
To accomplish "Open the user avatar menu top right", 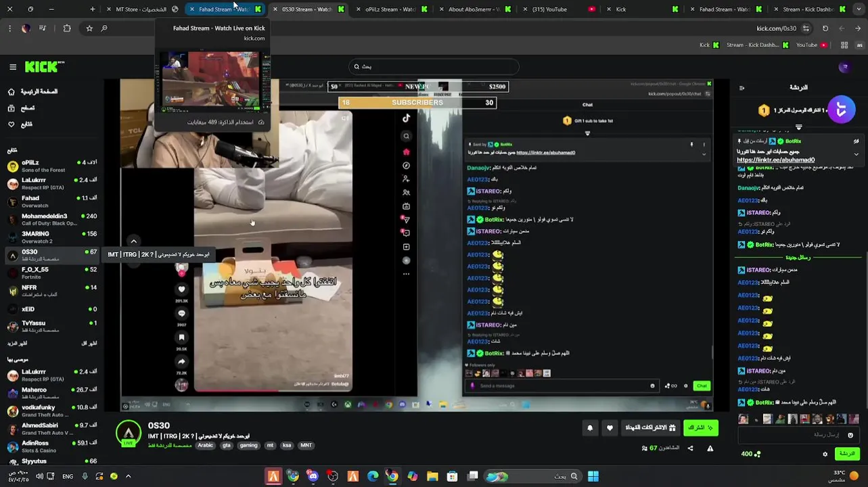I will coord(844,67).
